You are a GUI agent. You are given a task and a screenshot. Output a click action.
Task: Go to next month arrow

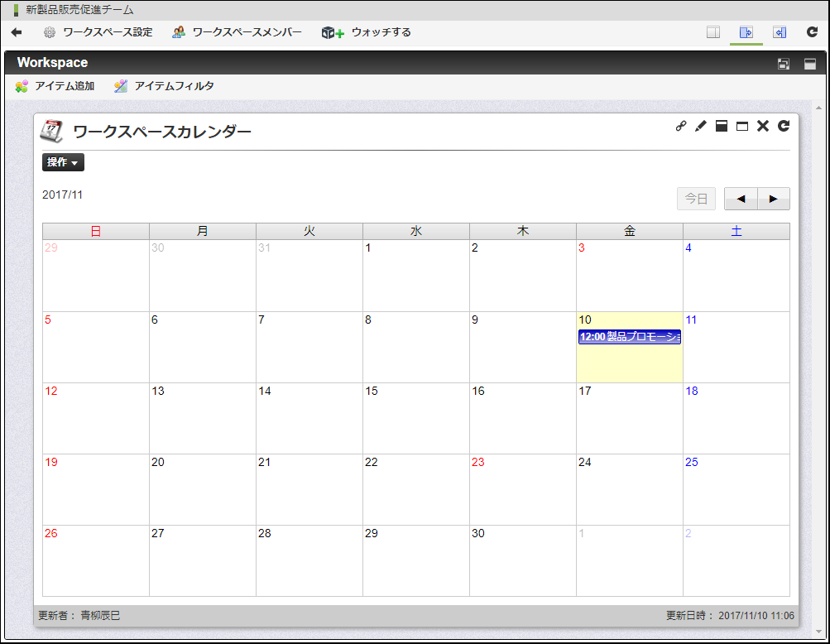click(x=774, y=199)
